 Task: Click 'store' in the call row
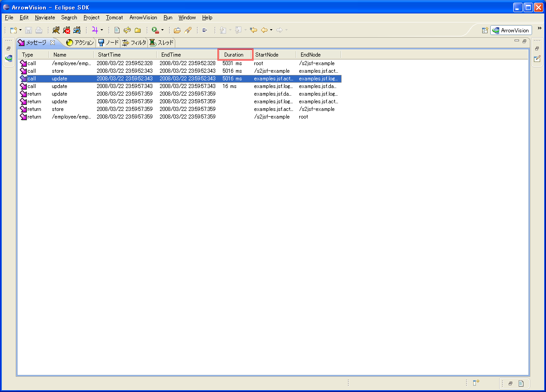tap(58, 71)
